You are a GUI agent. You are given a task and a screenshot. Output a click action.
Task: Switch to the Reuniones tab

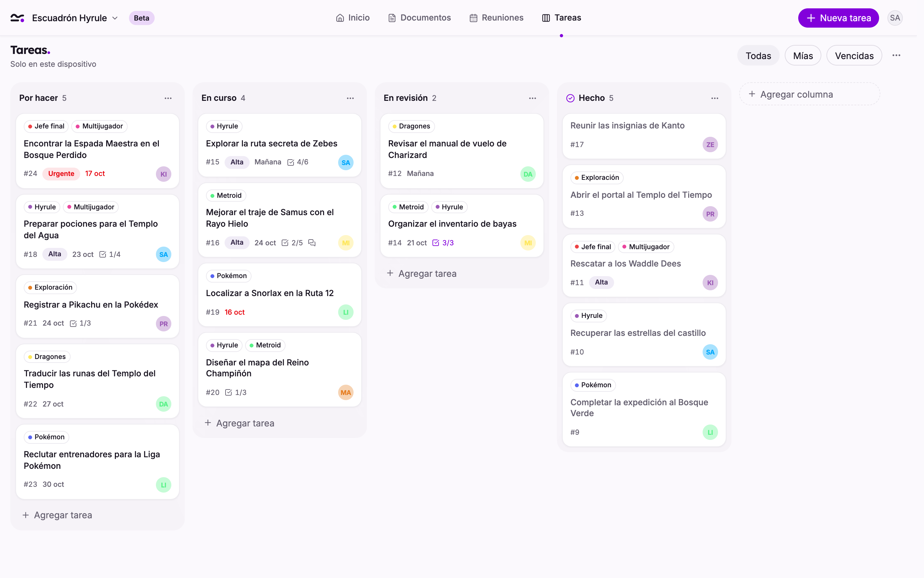tap(496, 18)
